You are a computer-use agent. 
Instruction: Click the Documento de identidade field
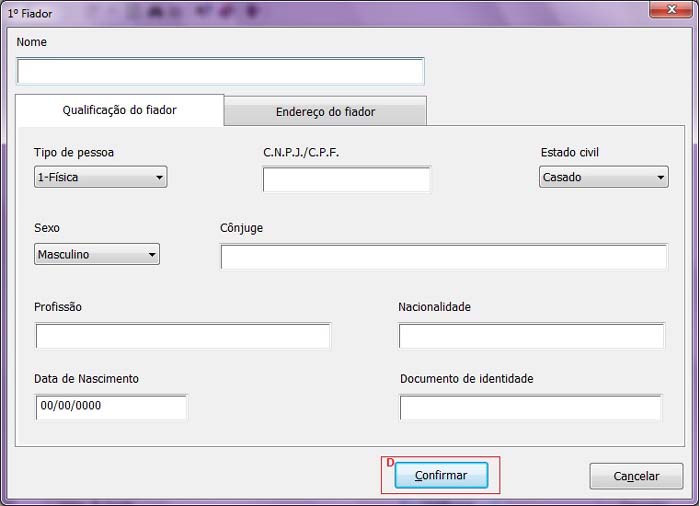coord(530,408)
